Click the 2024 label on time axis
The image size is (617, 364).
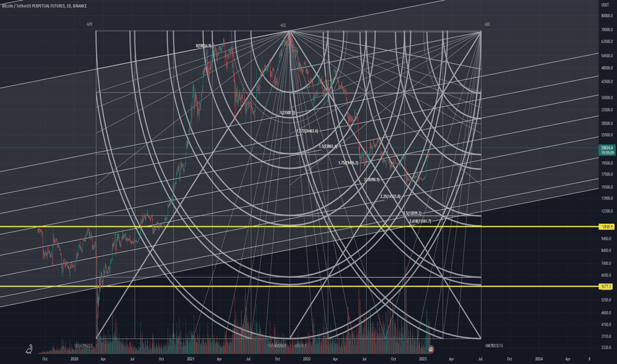539,359
